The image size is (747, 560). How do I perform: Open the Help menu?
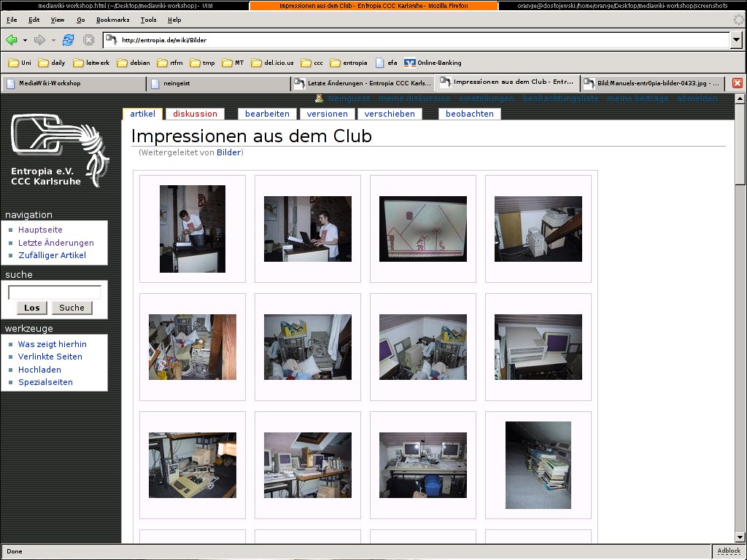[x=174, y=20]
